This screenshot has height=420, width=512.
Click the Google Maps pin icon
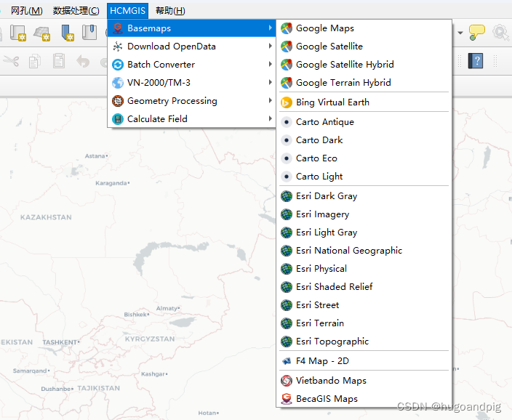pyautogui.click(x=287, y=28)
